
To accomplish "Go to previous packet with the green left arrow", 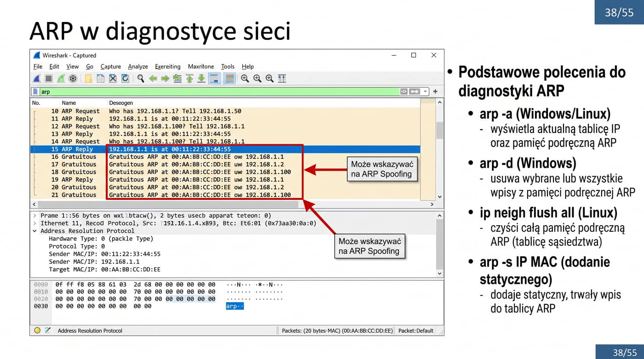I will [x=153, y=79].
